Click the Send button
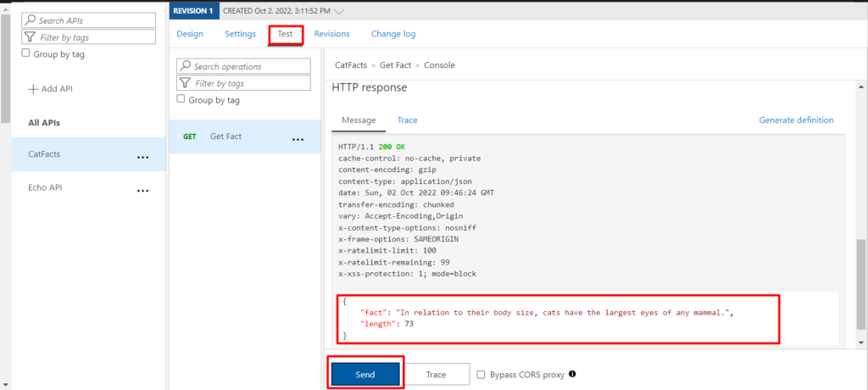The width and height of the screenshot is (868, 390). point(365,375)
